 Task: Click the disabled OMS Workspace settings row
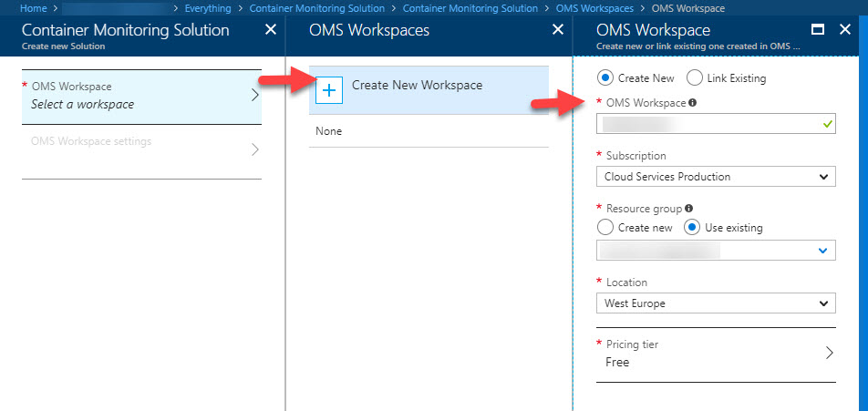point(141,151)
